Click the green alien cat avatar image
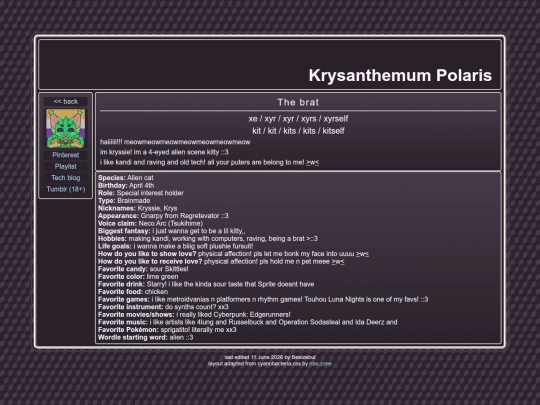Screen dimensions: 540x405 [65, 128]
